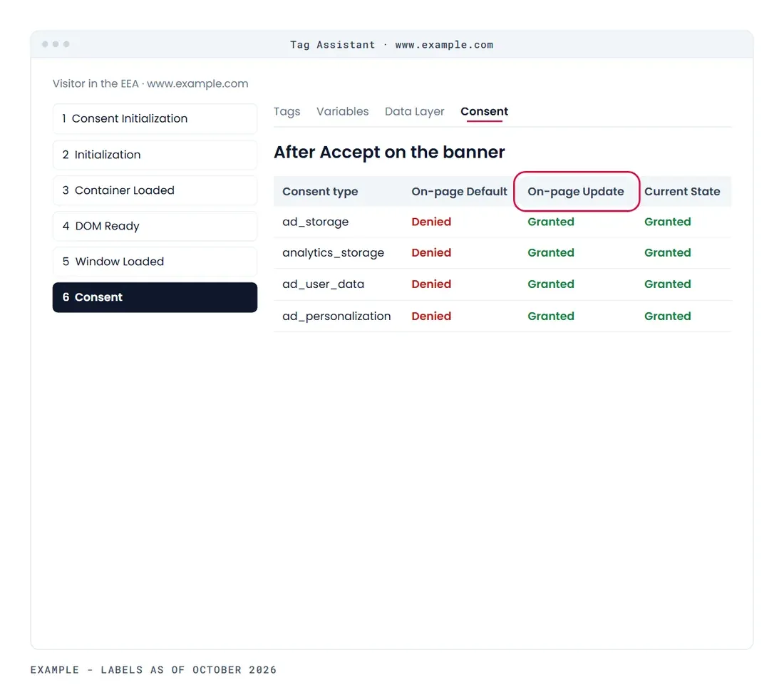Click Denied default value for ad_user_data
This screenshot has height=700, width=784.
click(x=431, y=284)
